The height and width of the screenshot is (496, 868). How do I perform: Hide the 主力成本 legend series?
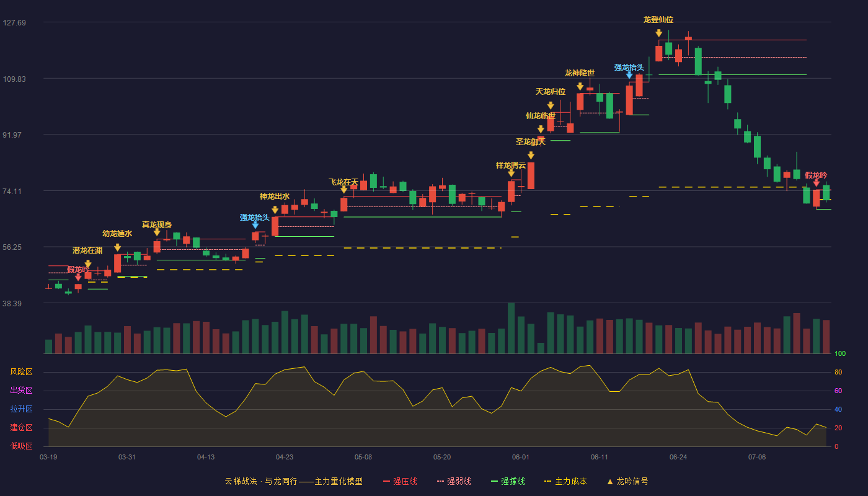pos(565,481)
